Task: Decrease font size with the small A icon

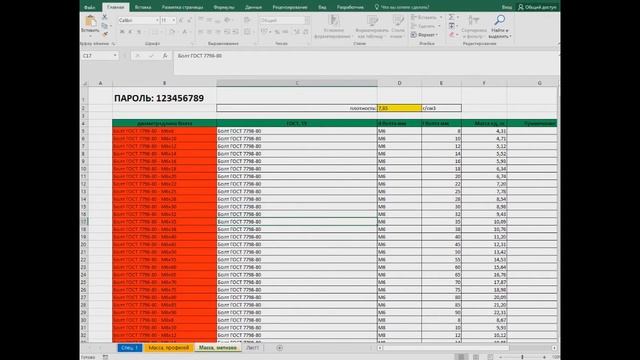Action: [x=189, y=20]
